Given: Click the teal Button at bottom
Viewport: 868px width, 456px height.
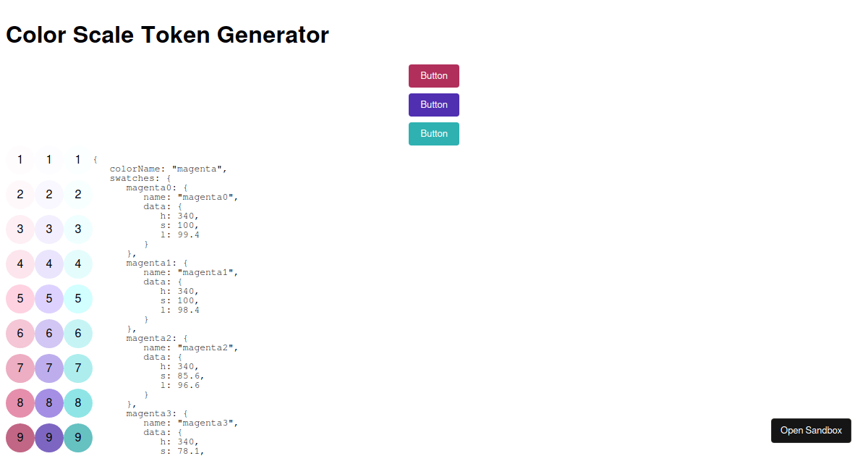Looking at the screenshot, I should (434, 133).
